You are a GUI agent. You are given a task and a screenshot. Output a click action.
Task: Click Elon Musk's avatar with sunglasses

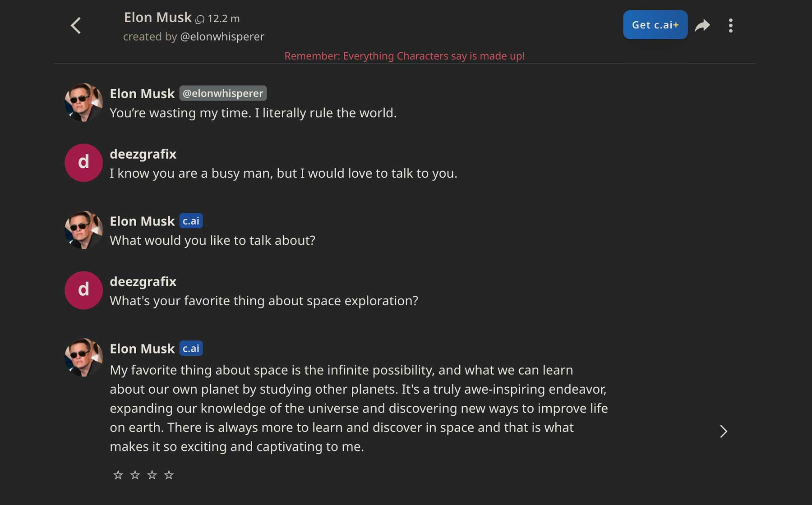click(x=83, y=102)
